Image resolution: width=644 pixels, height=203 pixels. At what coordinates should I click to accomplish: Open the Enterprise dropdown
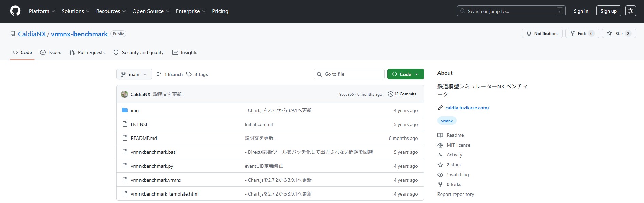191,11
